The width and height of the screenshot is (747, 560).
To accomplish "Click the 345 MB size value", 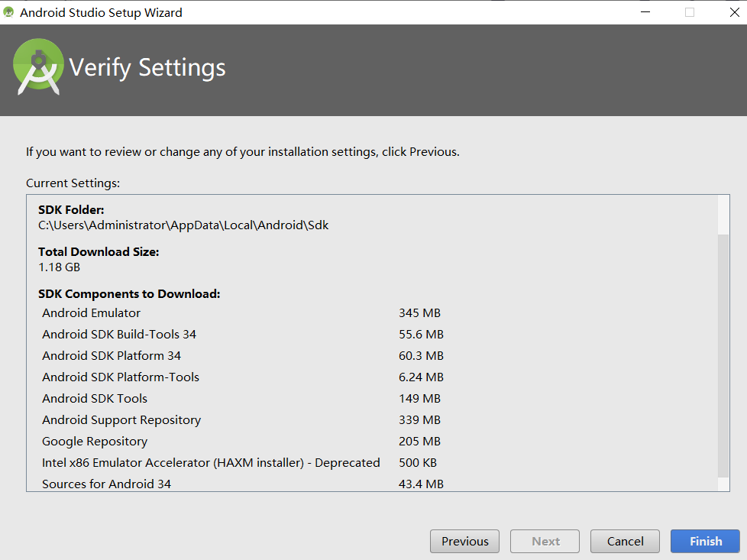I will point(420,312).
